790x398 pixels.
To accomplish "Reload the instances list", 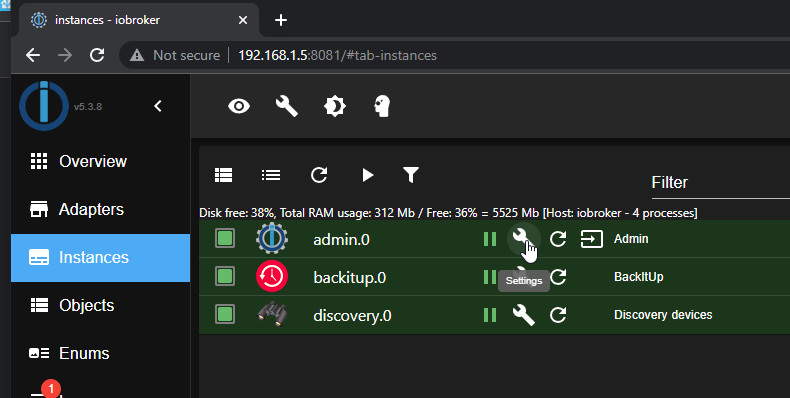I will [x=319, y=175].
